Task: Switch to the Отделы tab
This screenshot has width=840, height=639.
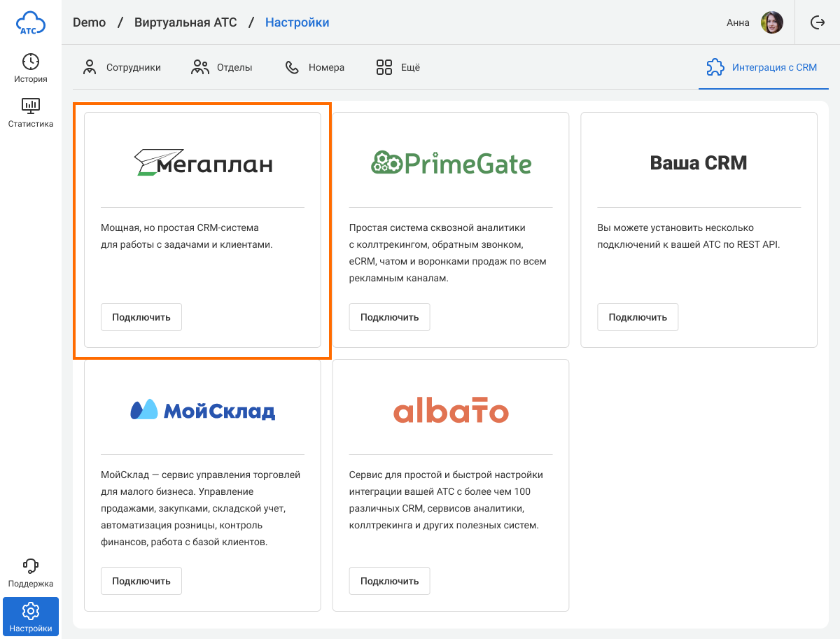Action: point(221,68)
